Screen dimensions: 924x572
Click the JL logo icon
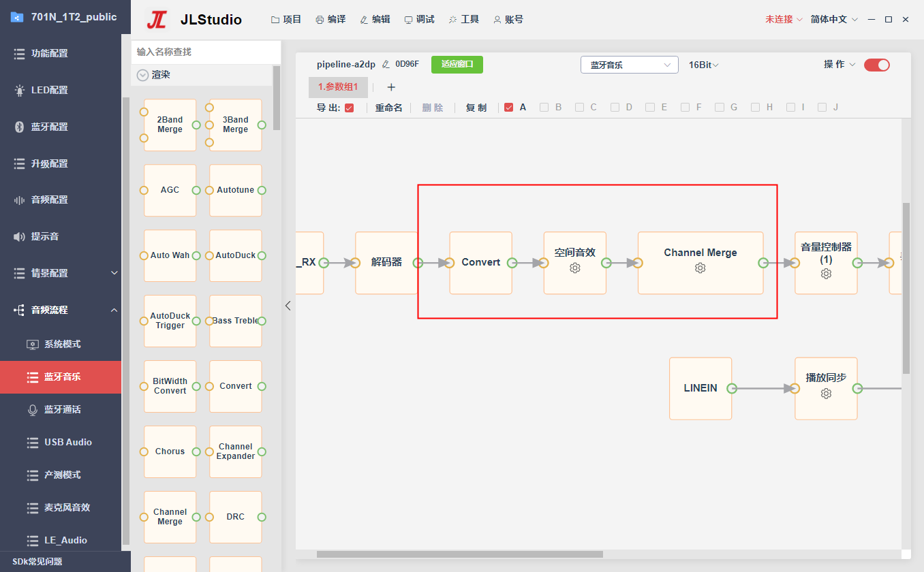point(157,20)
